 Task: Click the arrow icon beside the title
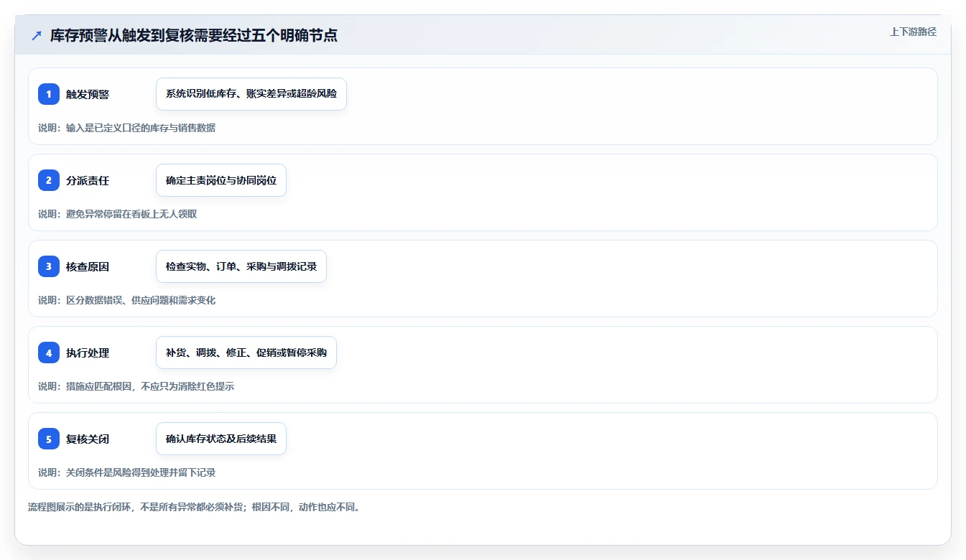(37, 36)
